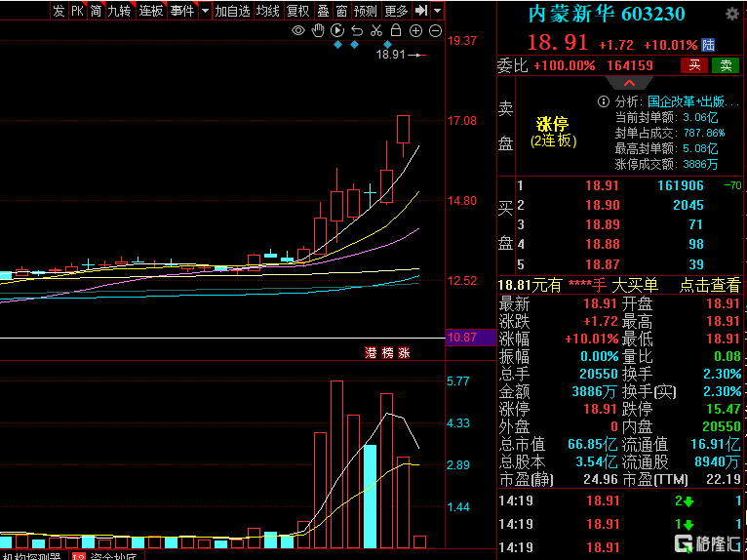Expand dropdown arrow next to 事件
Image resolution: width=747 pixels, height=560 pixels.
(x=205, y=11)
